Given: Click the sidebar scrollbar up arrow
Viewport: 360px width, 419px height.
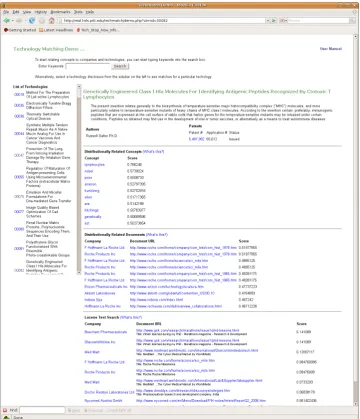Looking at the screenshot, I should [x=79, y=86].
